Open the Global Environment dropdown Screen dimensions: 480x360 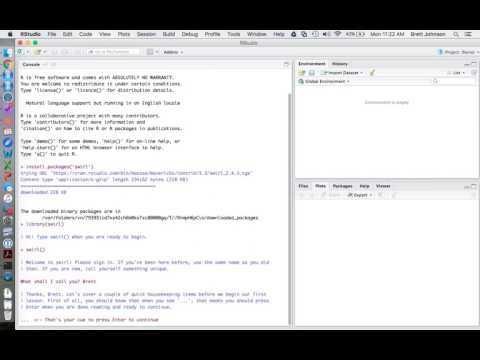(324, 81)
